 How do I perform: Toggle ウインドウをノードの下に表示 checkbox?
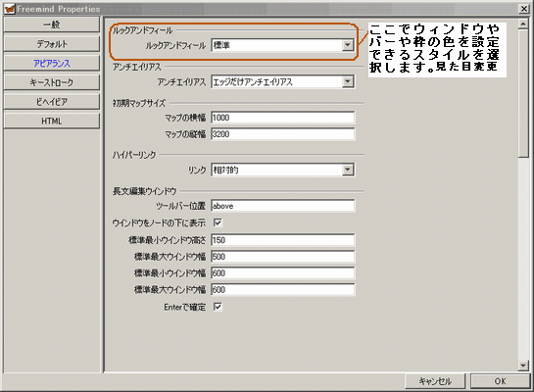[x=218, y=222]
